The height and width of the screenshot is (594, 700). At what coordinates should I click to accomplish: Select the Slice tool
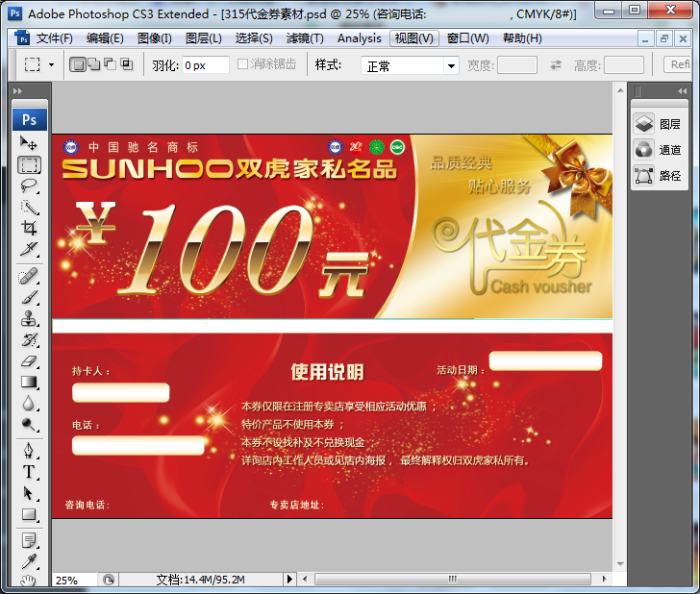pyautogui.click(x=29, y=249)
